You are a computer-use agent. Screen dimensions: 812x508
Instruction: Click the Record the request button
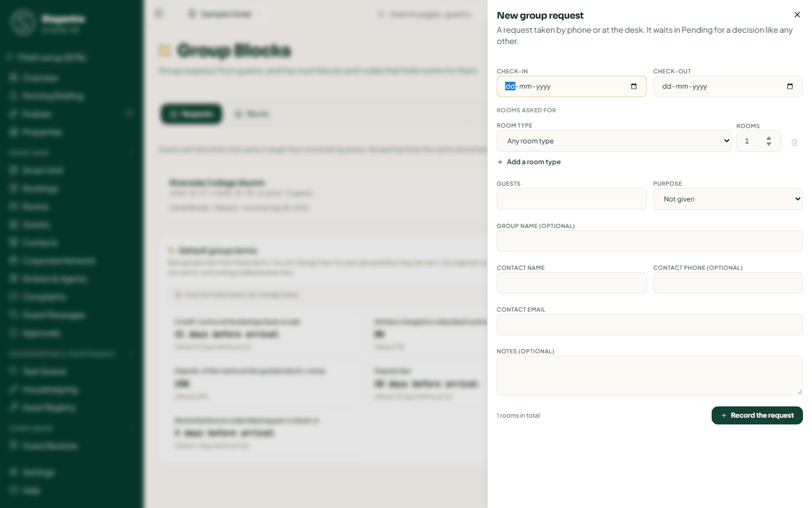point(757,415)
